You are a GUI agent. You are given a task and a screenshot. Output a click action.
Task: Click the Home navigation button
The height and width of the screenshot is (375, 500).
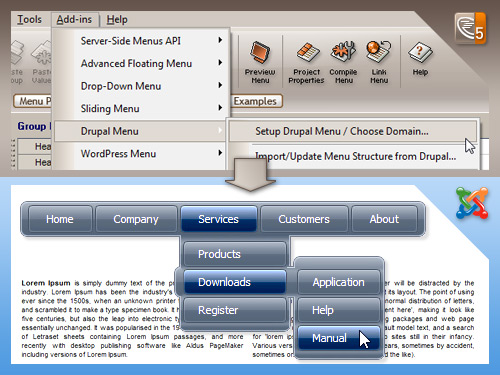pyautogui.click(x=60, y=219)
